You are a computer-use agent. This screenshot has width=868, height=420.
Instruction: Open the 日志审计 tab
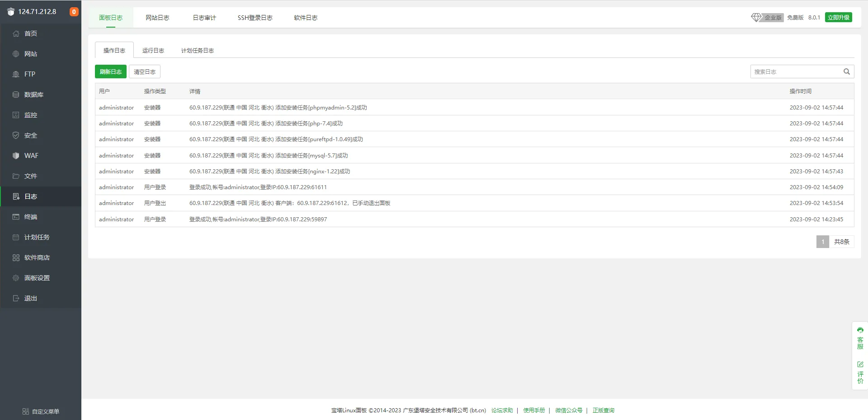(204, 18)
